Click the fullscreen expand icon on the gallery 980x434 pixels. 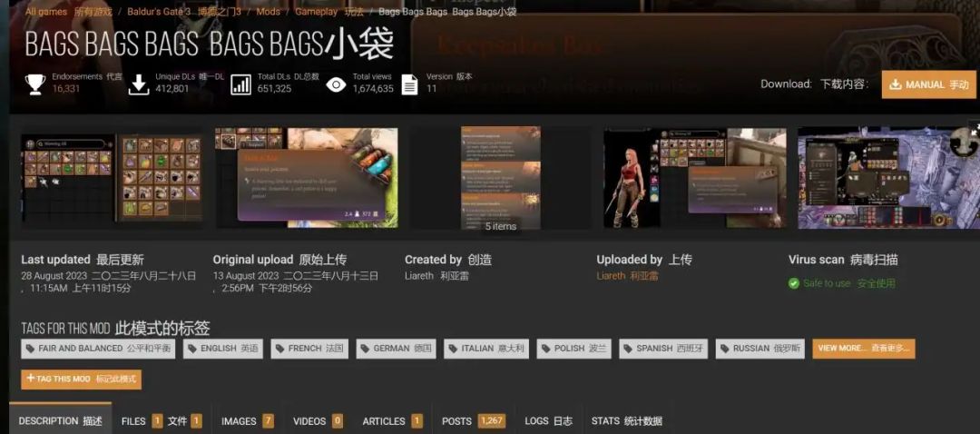(974, 127)
